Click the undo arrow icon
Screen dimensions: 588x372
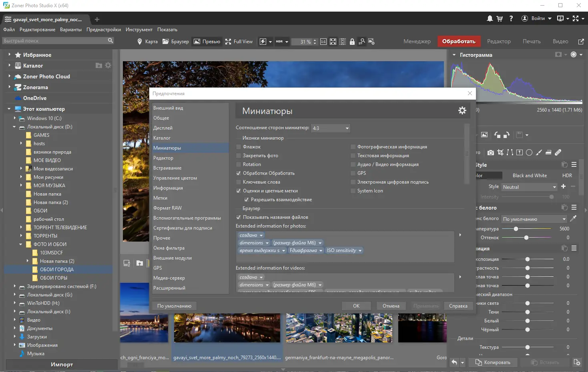454,362
